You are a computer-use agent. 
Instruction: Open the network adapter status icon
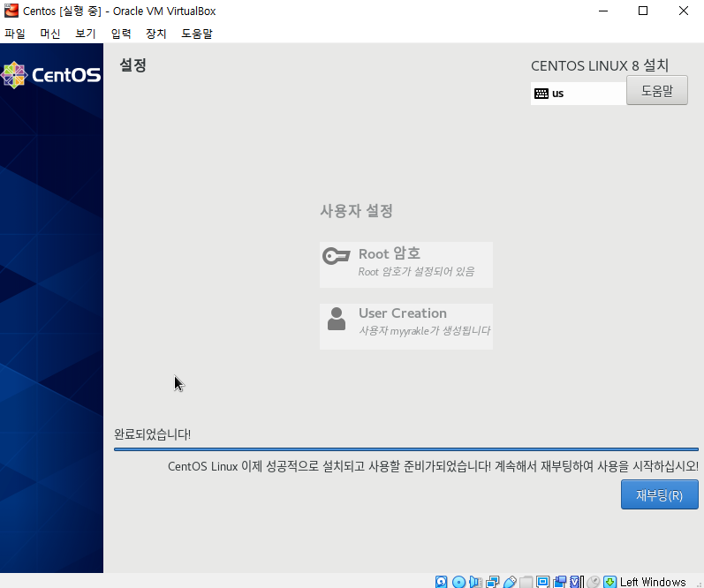click(x=492, y=582)
